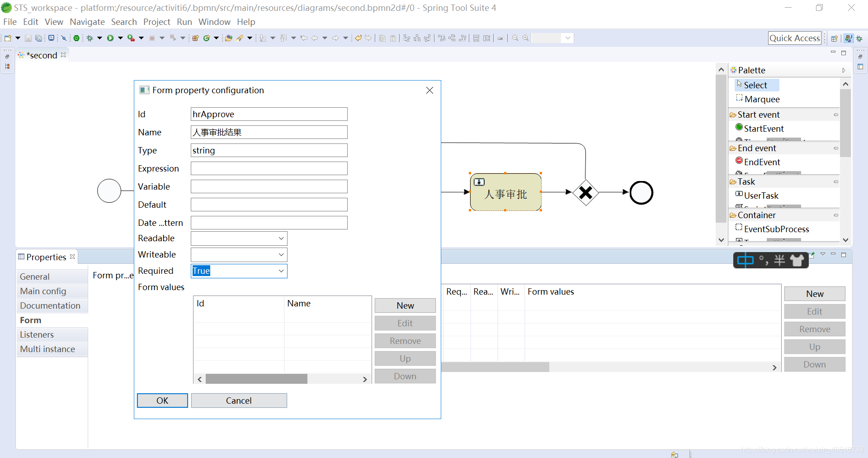Click the Save All toolbar icon
This screenshot has width=868, height=458.
coord(39,38)
